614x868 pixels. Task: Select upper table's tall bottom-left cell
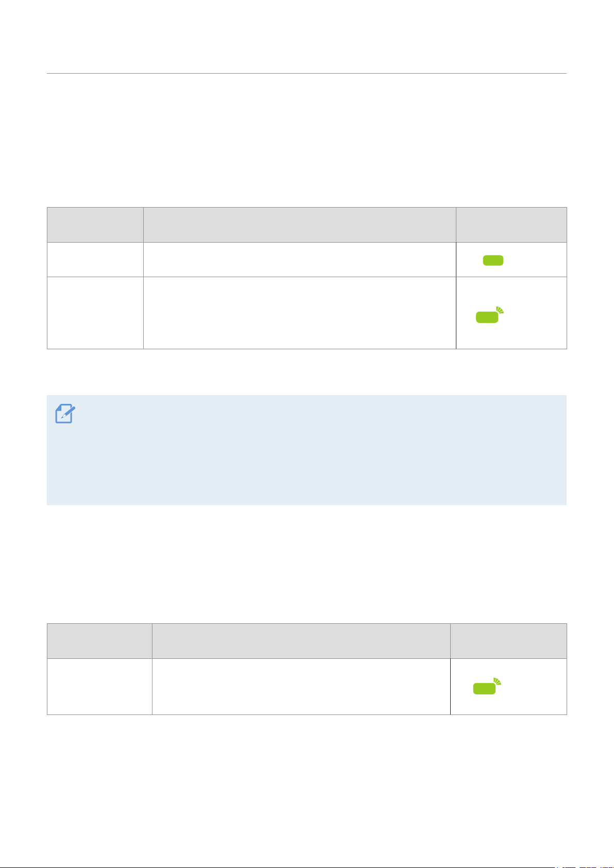95,313
